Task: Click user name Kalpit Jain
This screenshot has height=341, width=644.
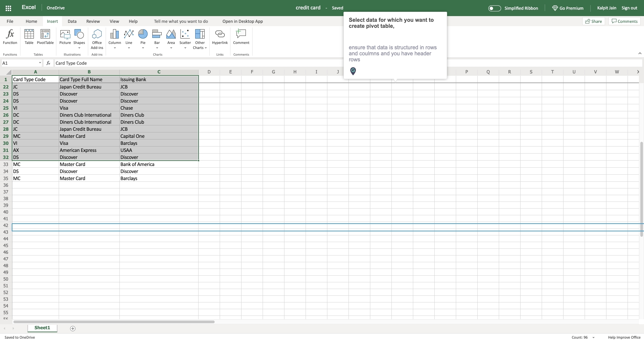Action: 606,8
